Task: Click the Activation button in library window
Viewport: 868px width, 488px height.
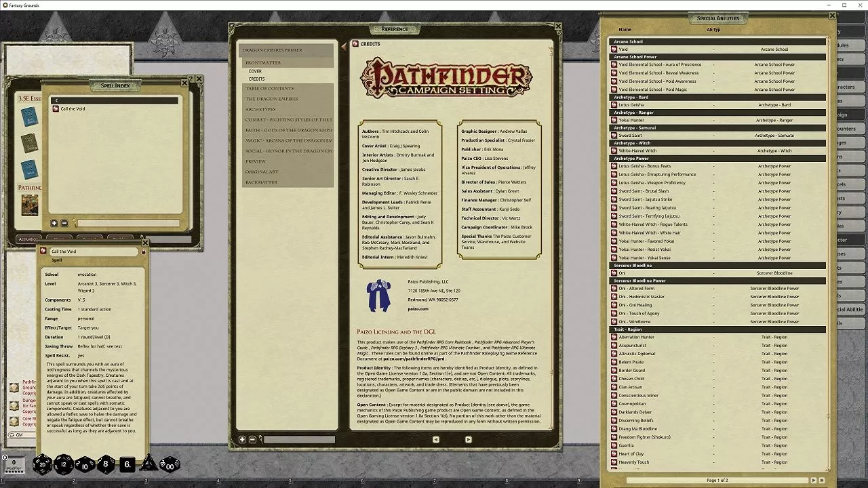Action: [30, 239]
